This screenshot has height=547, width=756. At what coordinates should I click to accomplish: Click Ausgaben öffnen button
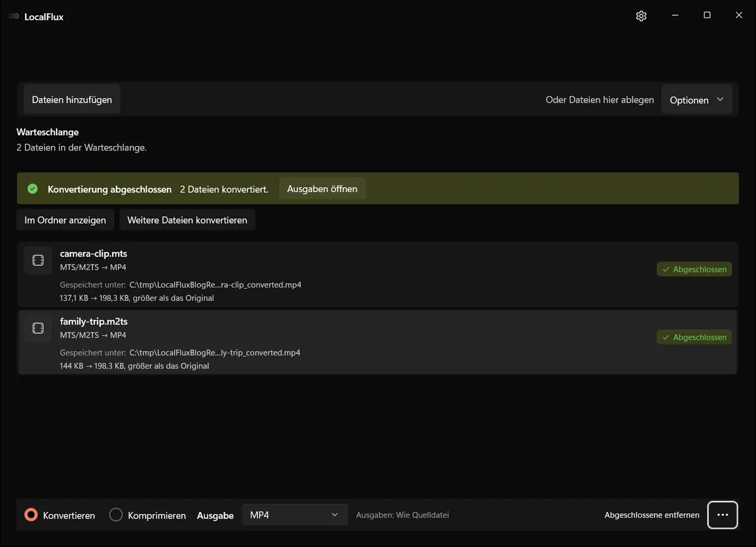coord(322,189)
